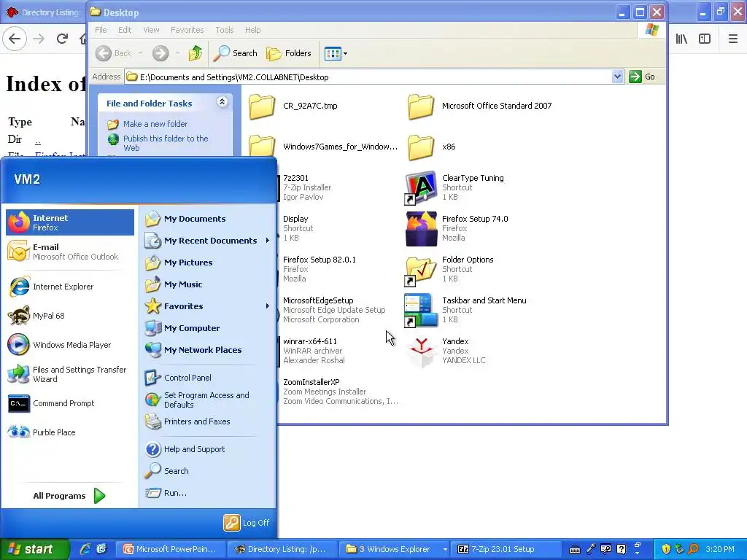747x560 pixels.
Task: Collapse File and Folder Tasks panel
Action: pyautogui.click(x=222, y=102)
